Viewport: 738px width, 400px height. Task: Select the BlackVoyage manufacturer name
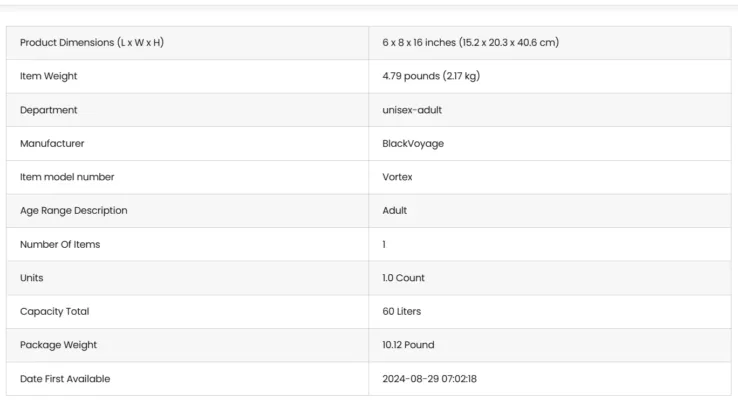pyautogui.click(x=413, y=143)
